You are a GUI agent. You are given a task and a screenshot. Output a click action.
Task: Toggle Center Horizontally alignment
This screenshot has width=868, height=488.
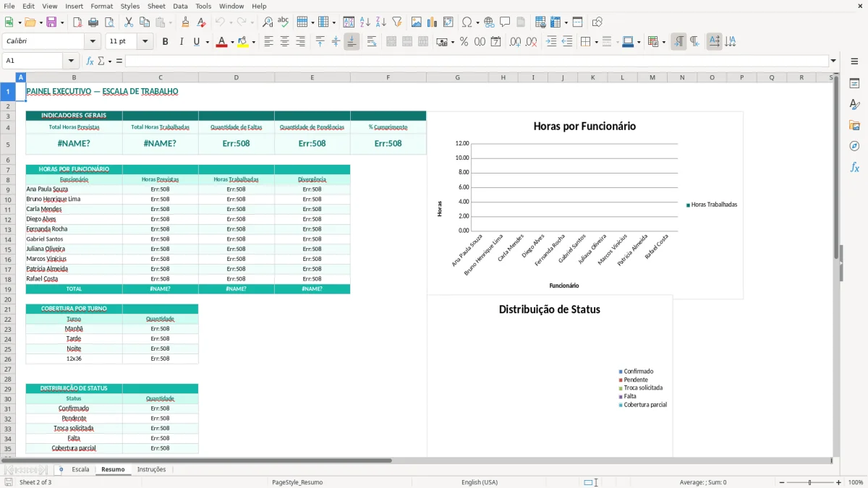point(285,42)
